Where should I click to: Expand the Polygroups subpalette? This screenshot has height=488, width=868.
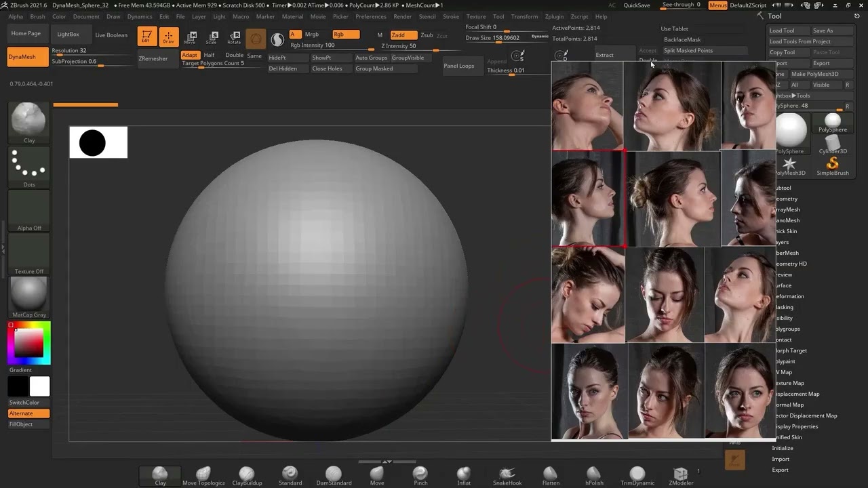point(787,329)
